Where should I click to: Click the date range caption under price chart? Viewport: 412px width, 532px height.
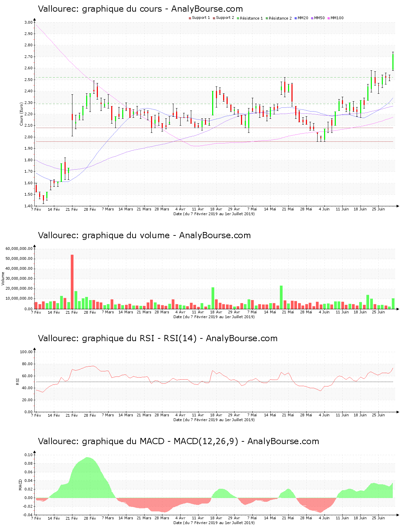214,214
